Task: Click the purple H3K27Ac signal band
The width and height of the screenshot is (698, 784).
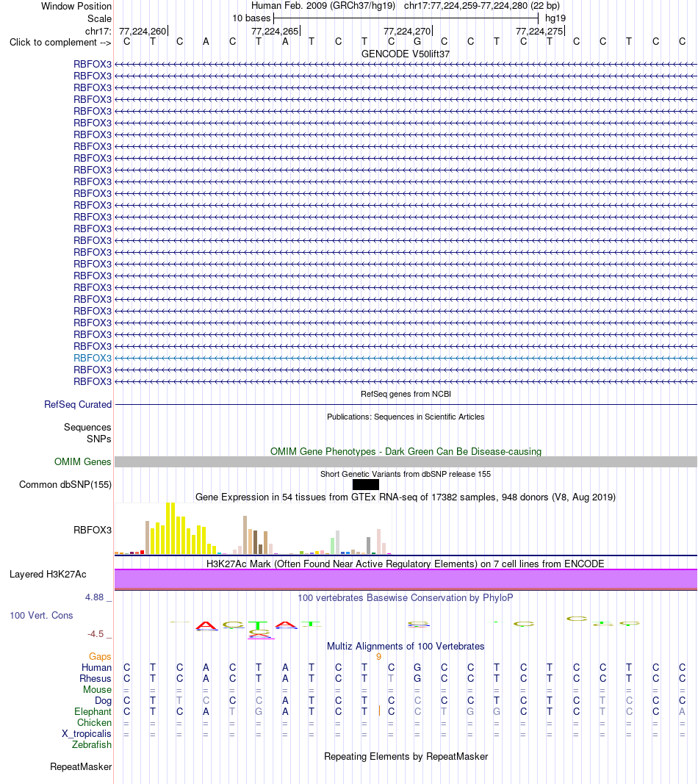Action: click(x=406, y=579)
